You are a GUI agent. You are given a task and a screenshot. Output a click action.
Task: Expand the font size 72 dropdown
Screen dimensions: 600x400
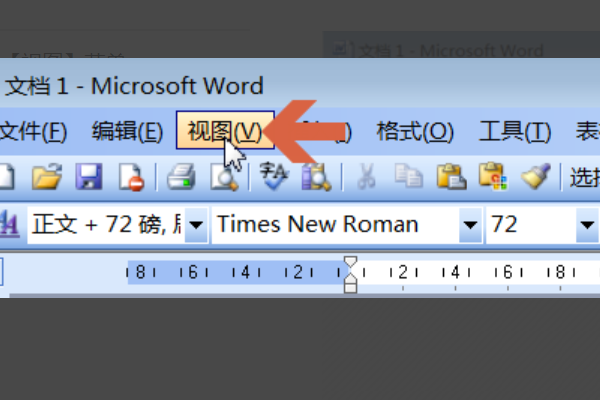point(587,225)
